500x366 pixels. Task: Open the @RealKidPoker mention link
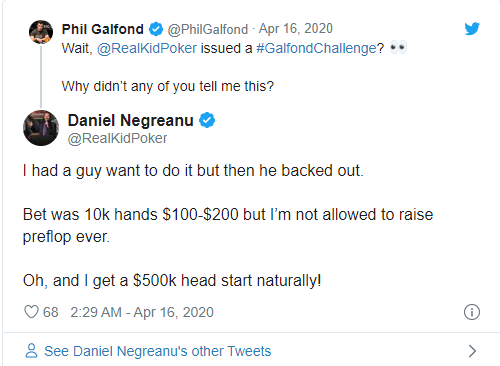147,48
